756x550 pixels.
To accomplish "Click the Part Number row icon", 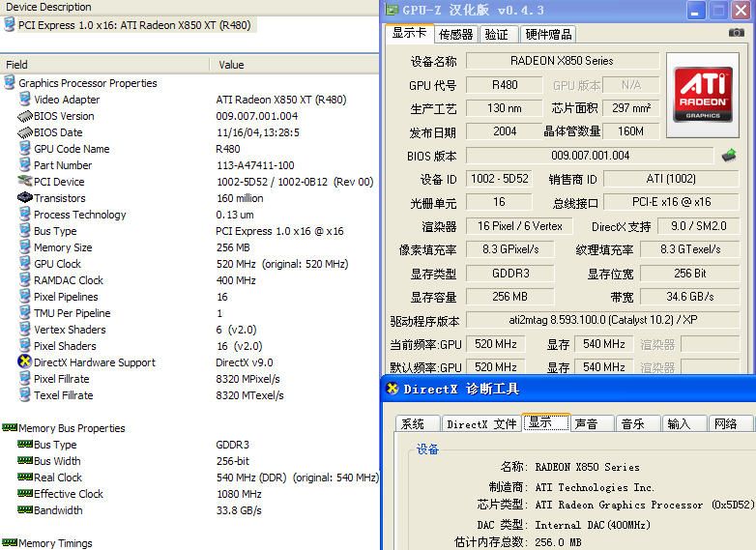I will 25,165.
